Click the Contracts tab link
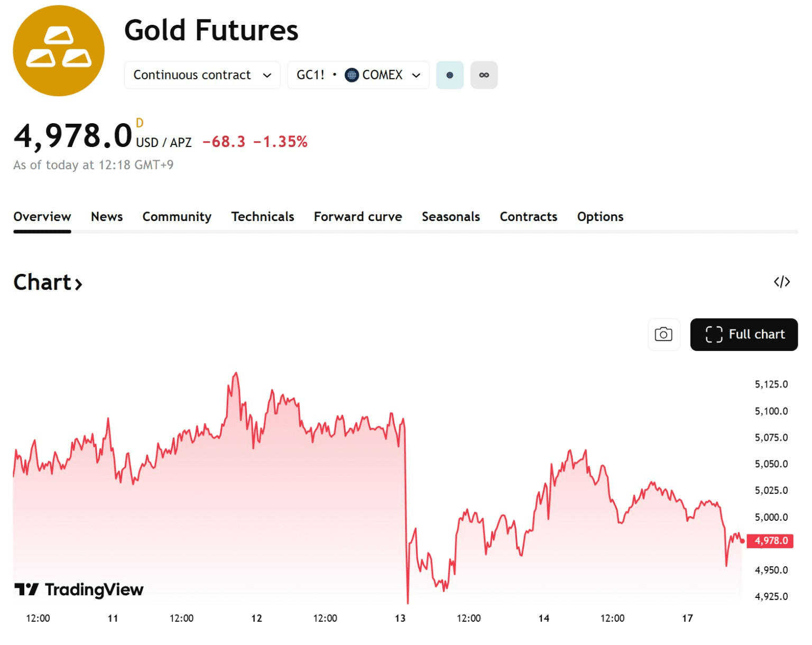The width and height of the screenshot is (812, 645). coord(529,217)
